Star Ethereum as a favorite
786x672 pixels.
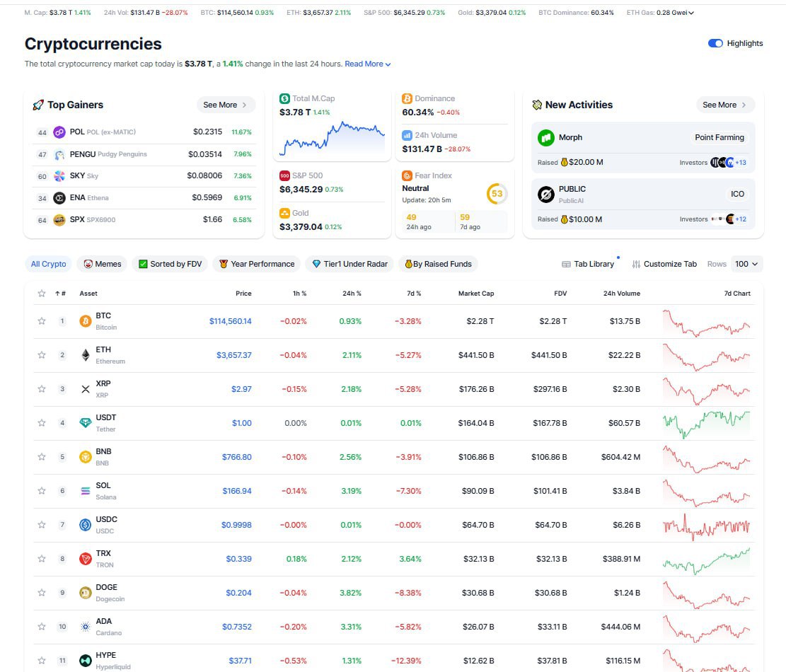[x=42, y=355]
